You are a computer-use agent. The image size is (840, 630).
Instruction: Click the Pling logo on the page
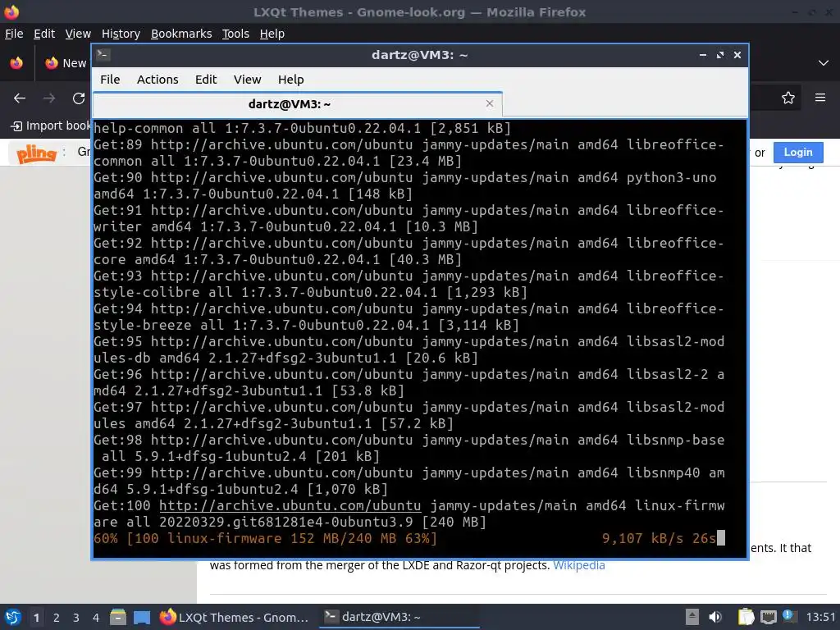click(36, 153)
